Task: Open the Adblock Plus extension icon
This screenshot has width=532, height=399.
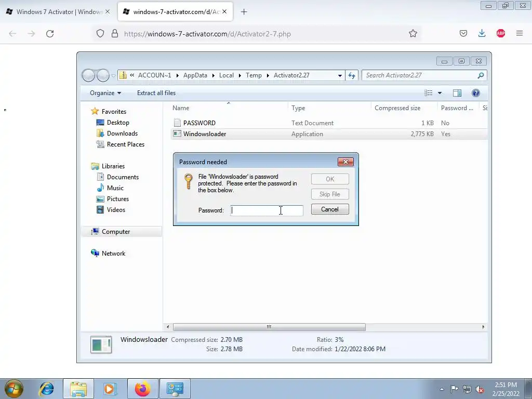Action: coord(500,33)
